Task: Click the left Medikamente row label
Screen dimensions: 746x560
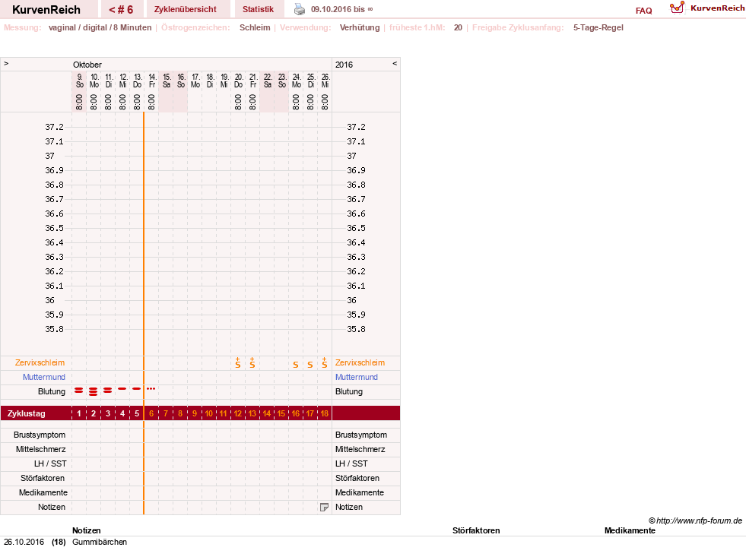Action: [43, 492]
